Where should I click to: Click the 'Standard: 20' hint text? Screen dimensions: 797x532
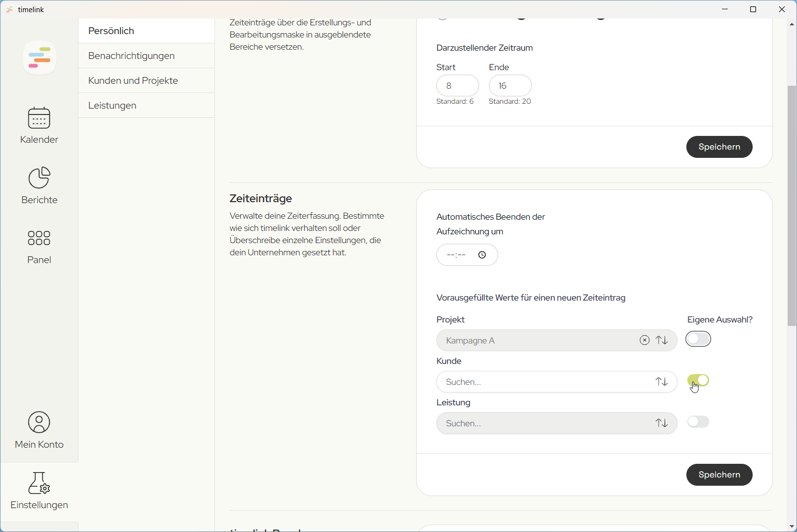tap(510, 101)
